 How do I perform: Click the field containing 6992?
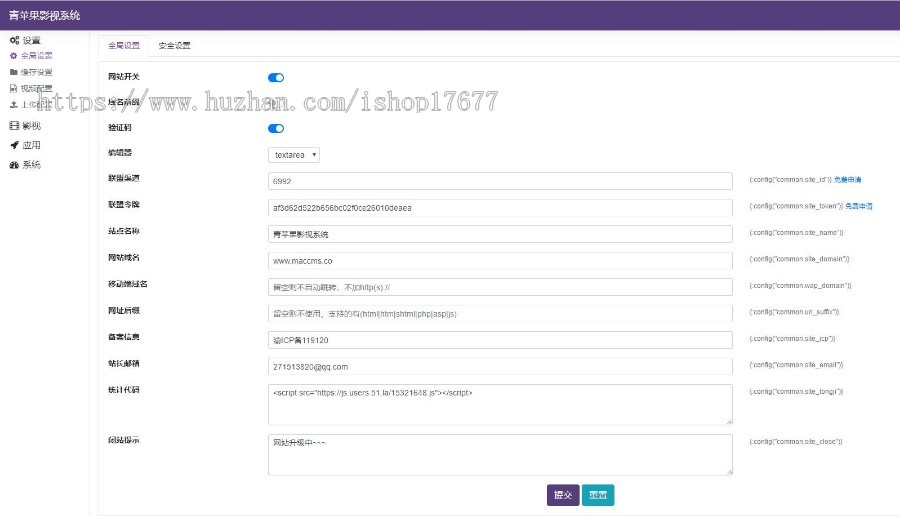tap(500, 181)
